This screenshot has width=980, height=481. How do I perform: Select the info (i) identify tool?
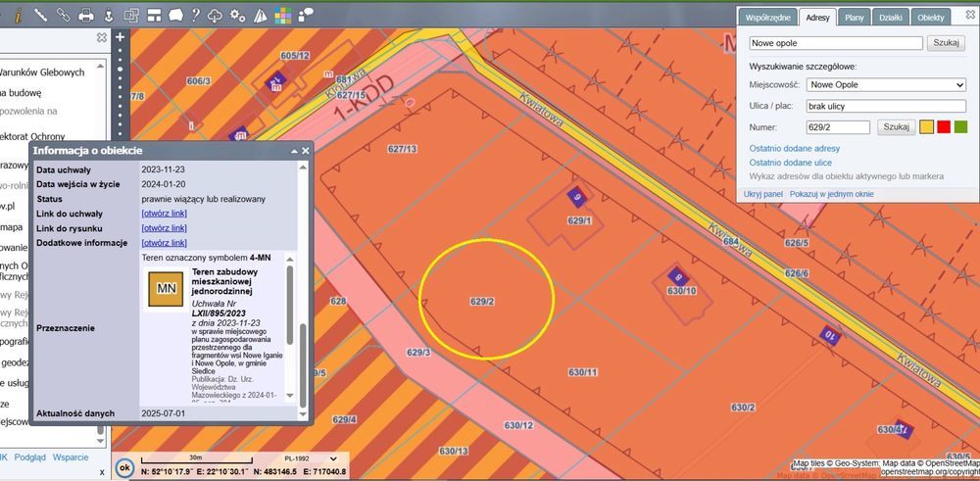click(x=18, y=15)
